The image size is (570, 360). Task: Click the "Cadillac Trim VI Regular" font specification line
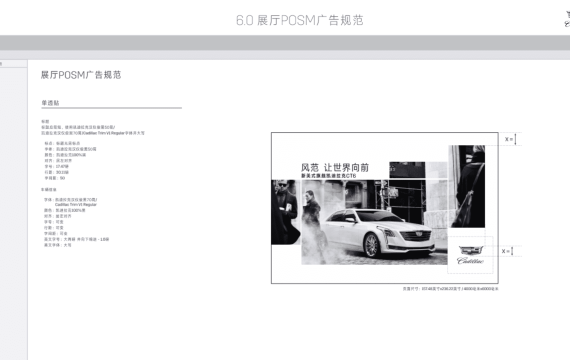point(76,205)
